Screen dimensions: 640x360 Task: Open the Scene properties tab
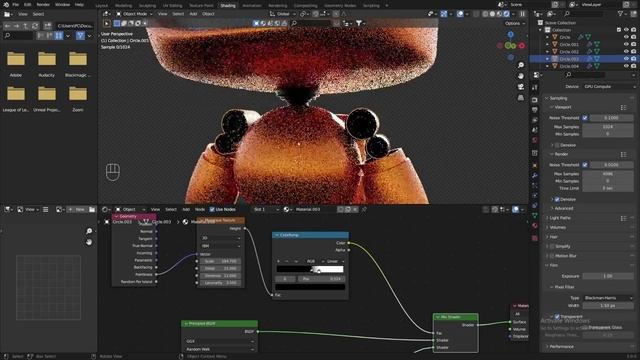point(535,130)
